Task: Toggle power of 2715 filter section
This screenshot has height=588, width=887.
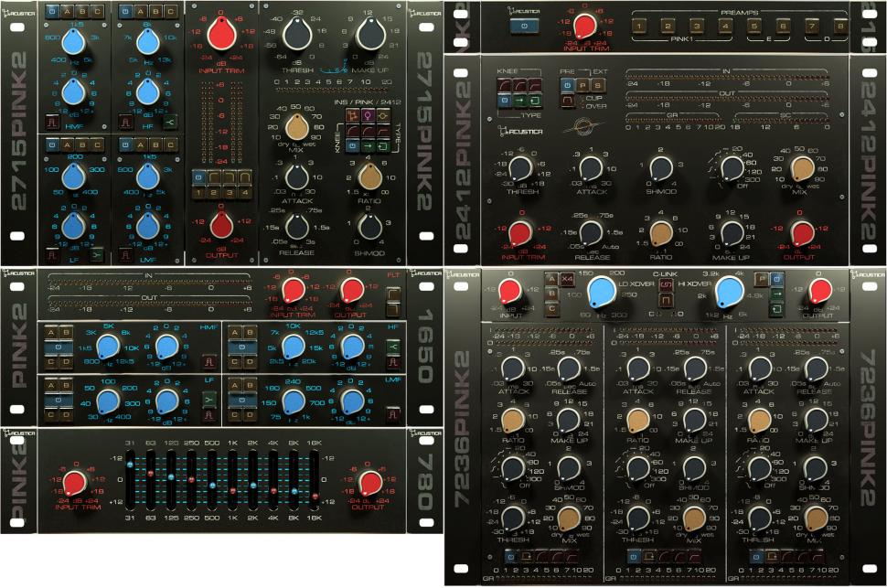Action: [198, 177]
